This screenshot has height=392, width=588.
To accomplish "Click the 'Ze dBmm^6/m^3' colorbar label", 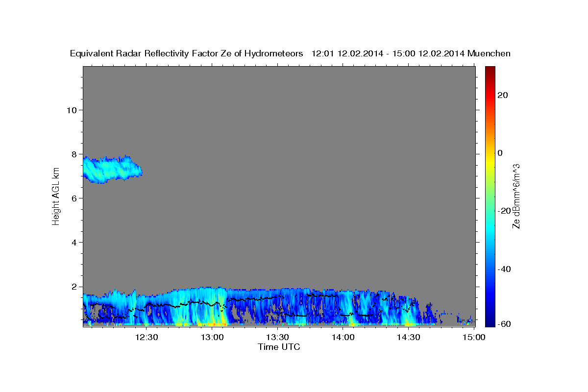I will click(516, 196).
